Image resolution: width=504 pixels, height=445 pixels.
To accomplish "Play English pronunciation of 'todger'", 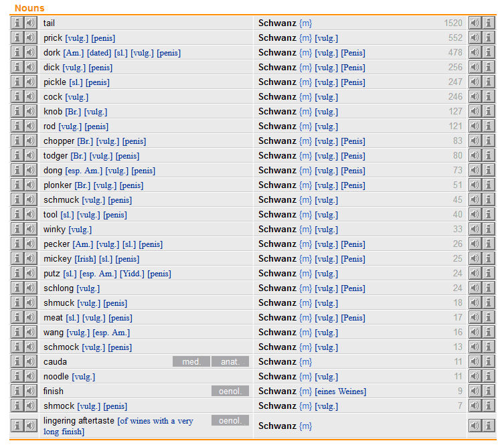I will click(x=31, y=156).
